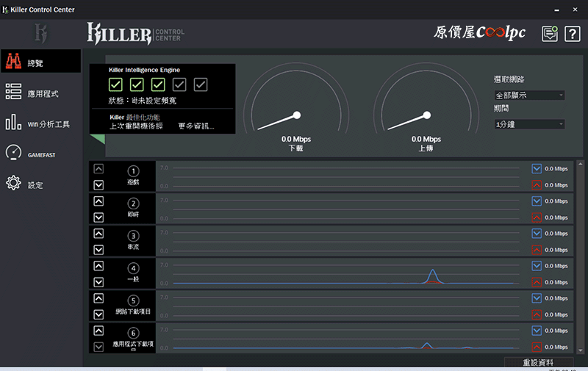The height and width of the screenshot is (371, 588).
Task: Toggle upload line for priority 3 串流
Action: tap(537, 250)
